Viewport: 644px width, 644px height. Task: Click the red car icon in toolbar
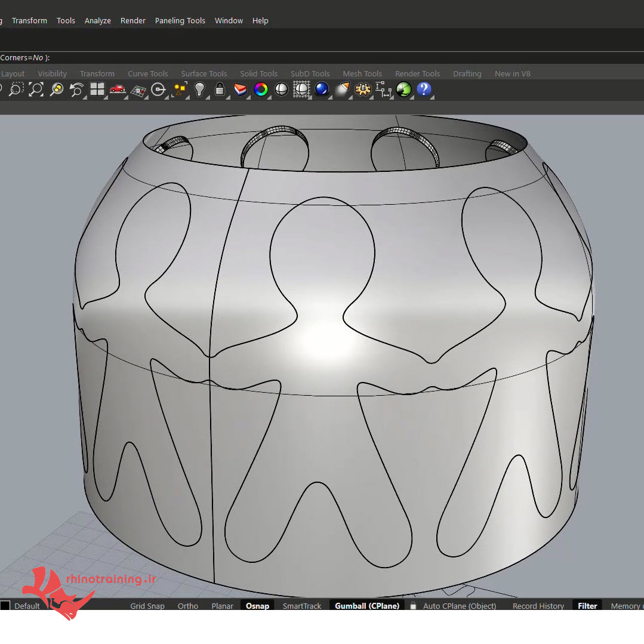tap(118, 90)
